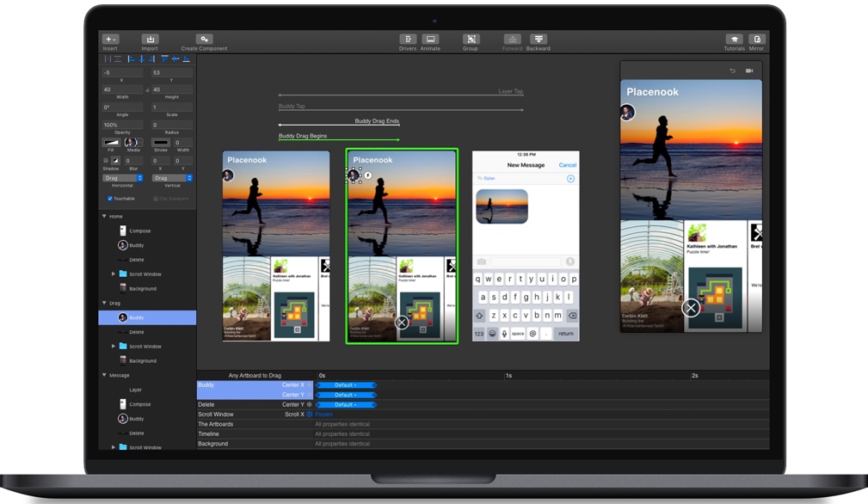The height and width of the screenshot is (504, 868).
Task: Click the Opacity input field
Action: point(123,126)
